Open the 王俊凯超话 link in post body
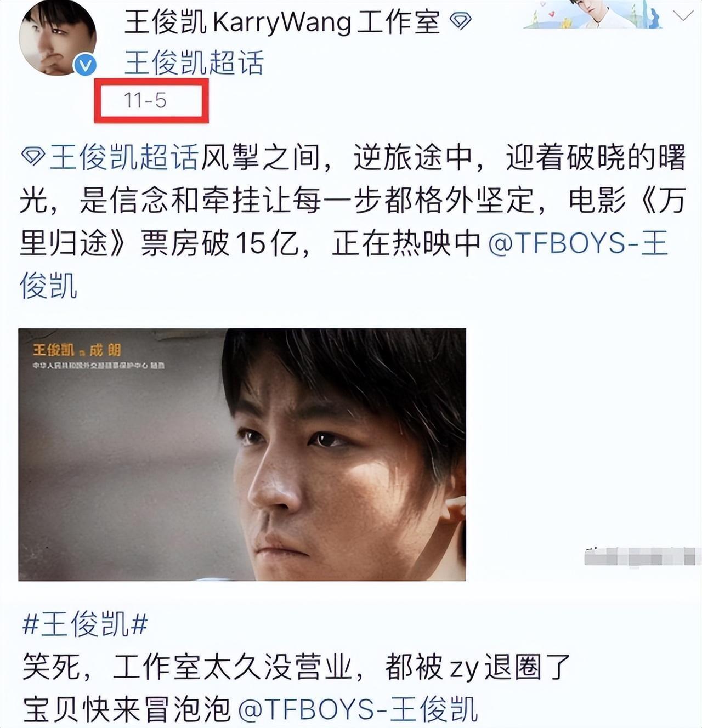 click(x=123, y=157)
